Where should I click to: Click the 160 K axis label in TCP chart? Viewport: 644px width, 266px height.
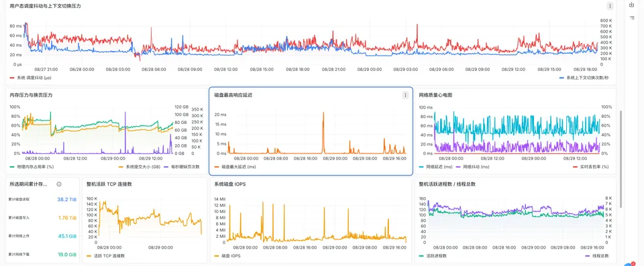(x=91, y=199)
